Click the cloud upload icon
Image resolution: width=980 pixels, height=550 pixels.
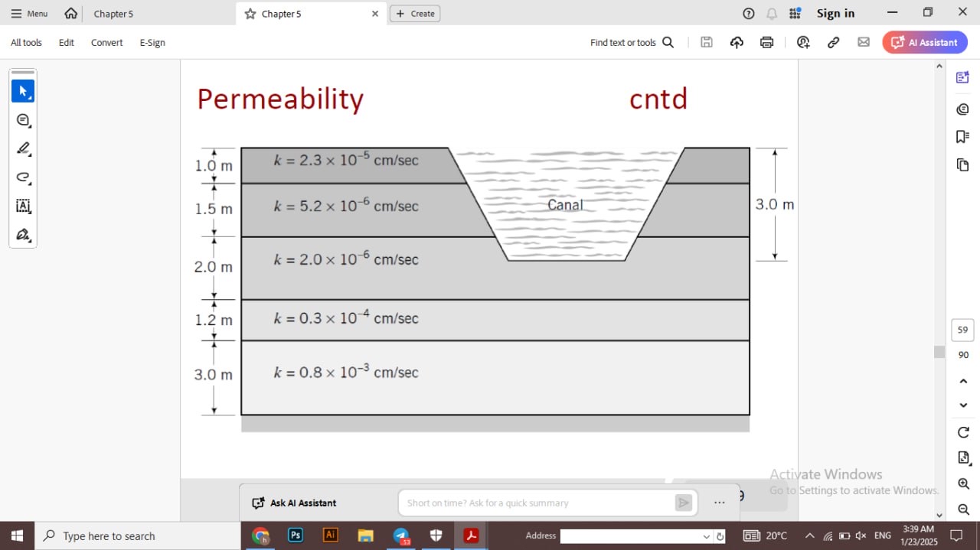(x=737, y=43)
